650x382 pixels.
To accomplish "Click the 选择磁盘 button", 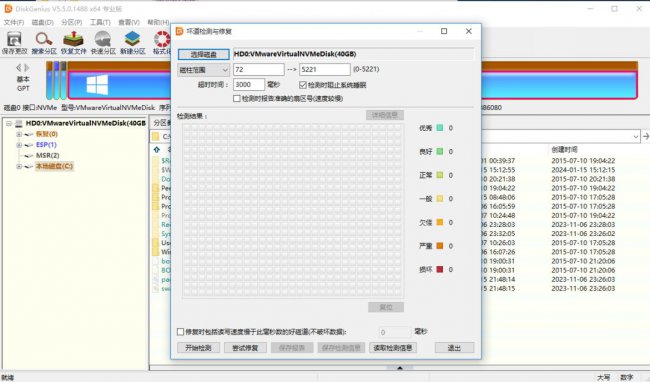I will 204,54.
